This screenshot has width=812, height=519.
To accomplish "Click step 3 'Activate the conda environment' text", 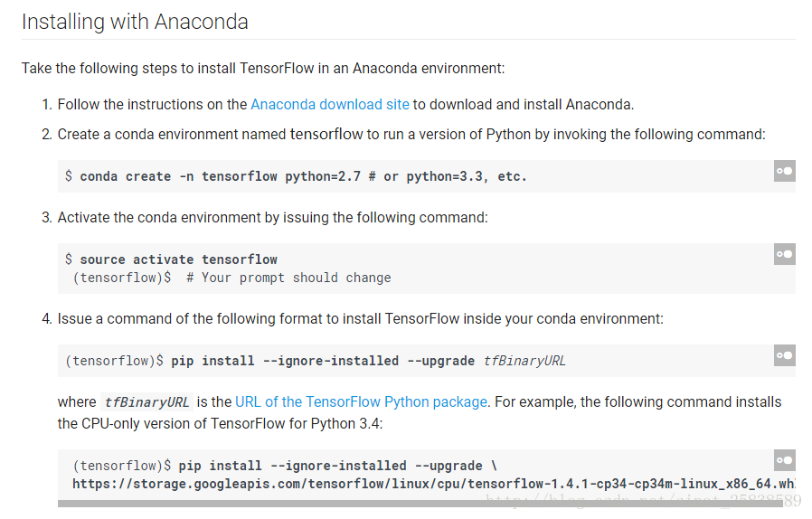I will (x=272, y=218).
